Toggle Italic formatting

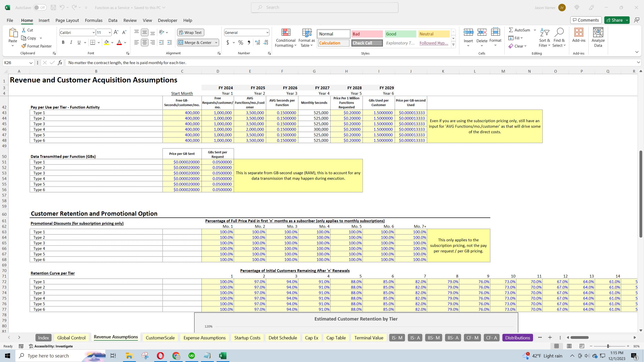pyautogui.click(x=71, y=42)
